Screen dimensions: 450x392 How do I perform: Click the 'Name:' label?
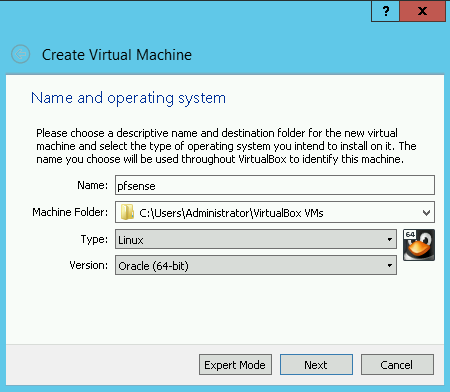point(92,185)
